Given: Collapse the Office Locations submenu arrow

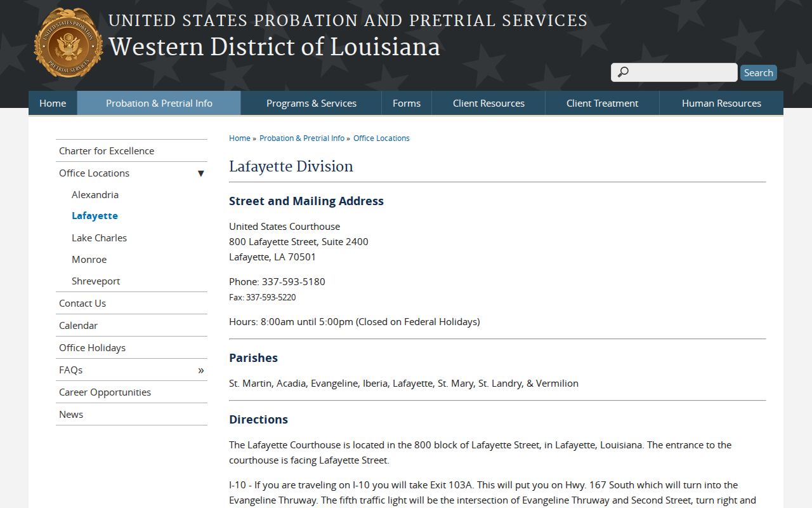Looking at the screenshot, I should point(200,173).
